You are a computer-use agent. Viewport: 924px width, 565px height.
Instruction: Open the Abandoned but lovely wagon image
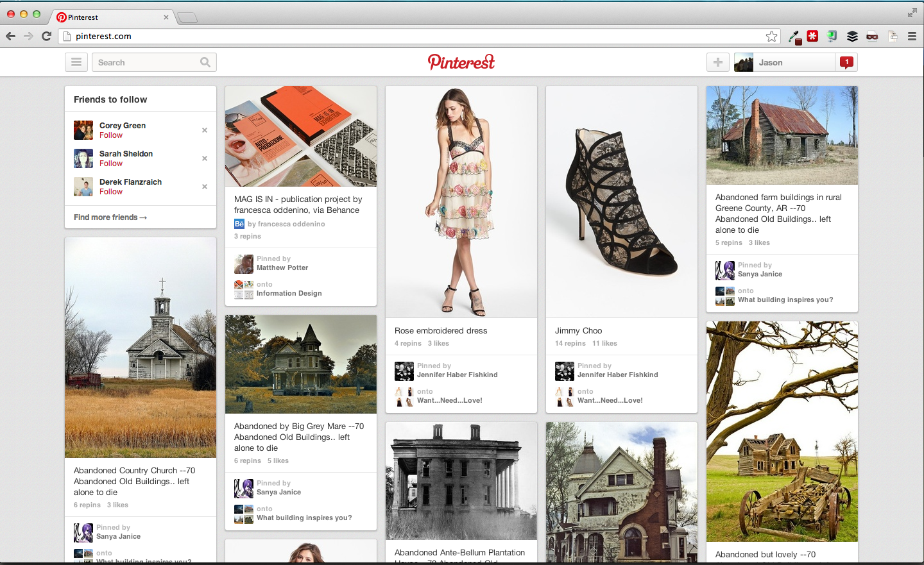pyautogui.click(x=782, y=432)
